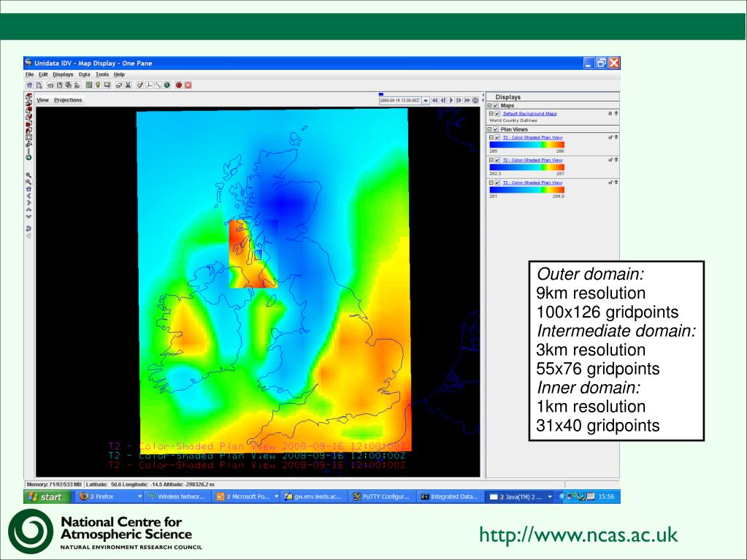The height and width of the screenshot is (560, 747).
Task: Open the Displays menu
Action: tap(63, 74)
